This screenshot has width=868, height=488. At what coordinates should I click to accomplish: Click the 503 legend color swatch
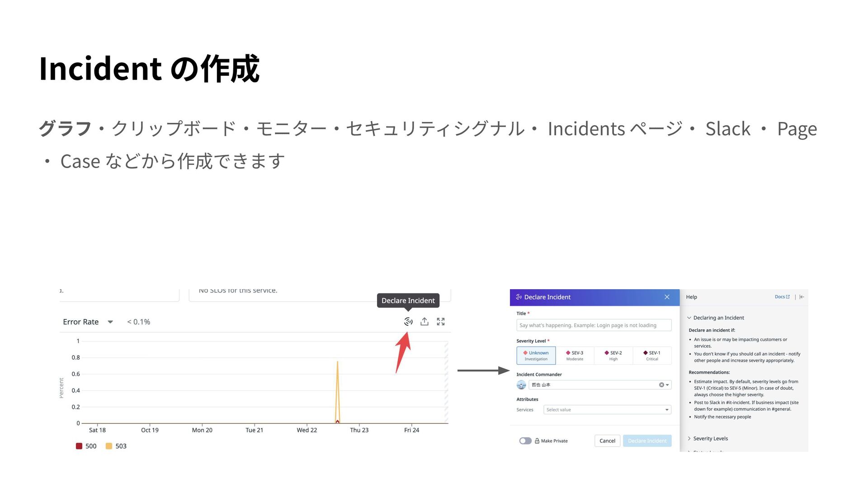(x=109, y=446)
